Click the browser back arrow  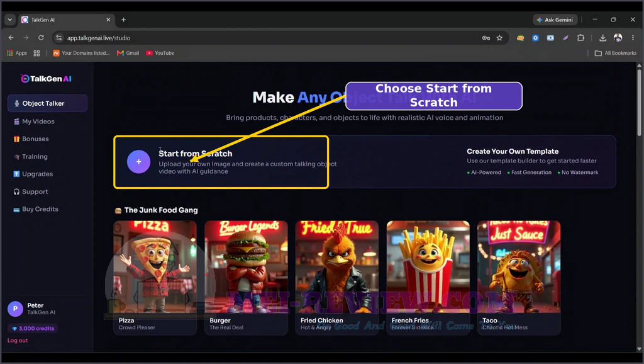click(11, 38)
